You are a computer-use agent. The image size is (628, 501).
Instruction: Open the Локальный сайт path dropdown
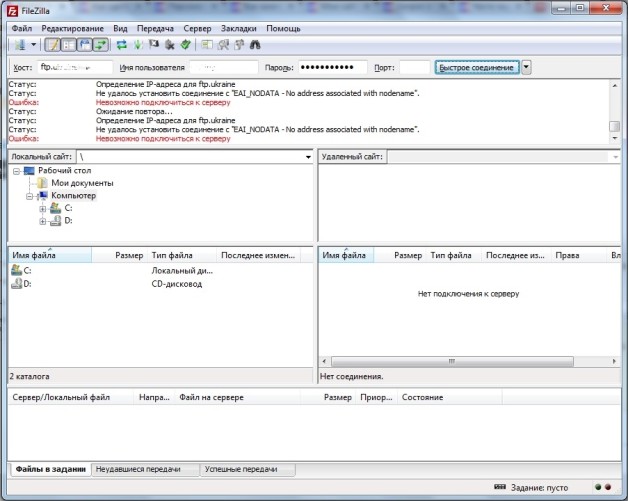pyautogui.click(x=307, y=158)
